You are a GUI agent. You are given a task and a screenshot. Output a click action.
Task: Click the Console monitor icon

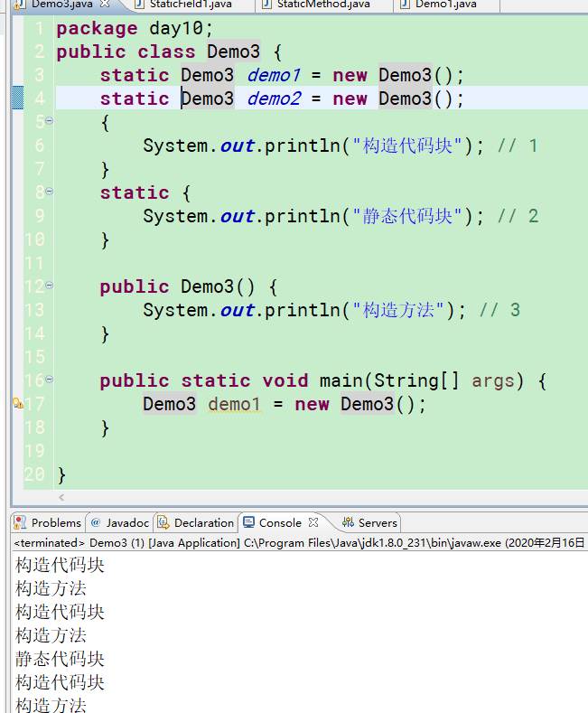[x=248, y=522]
